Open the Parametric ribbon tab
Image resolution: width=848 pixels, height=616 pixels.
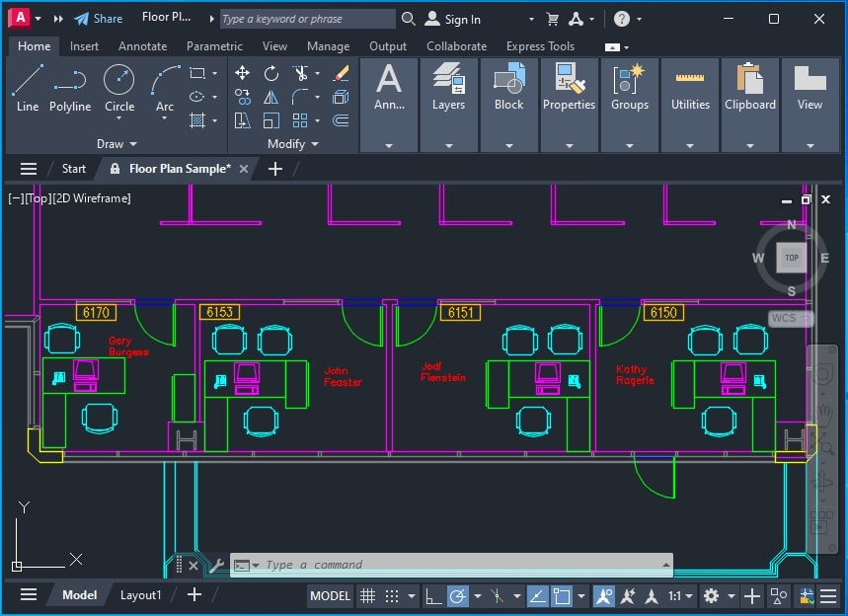214,46
